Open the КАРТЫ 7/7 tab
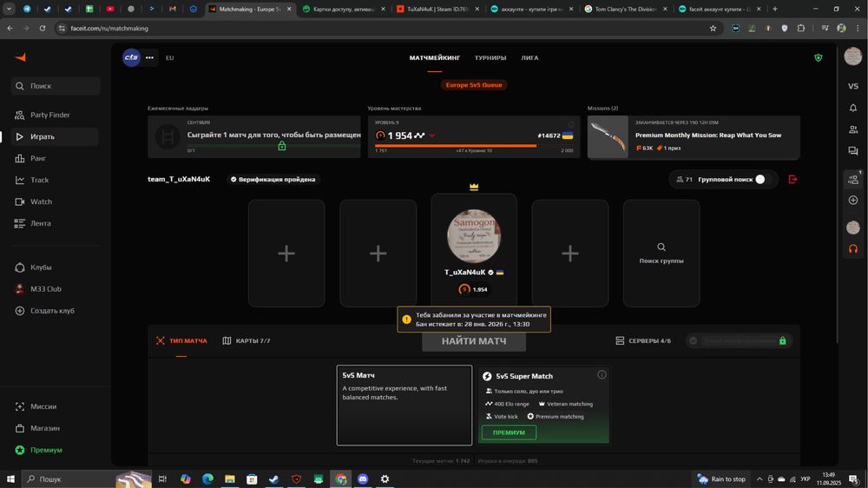Screen dimensions: 868x488 click(247, 340)
